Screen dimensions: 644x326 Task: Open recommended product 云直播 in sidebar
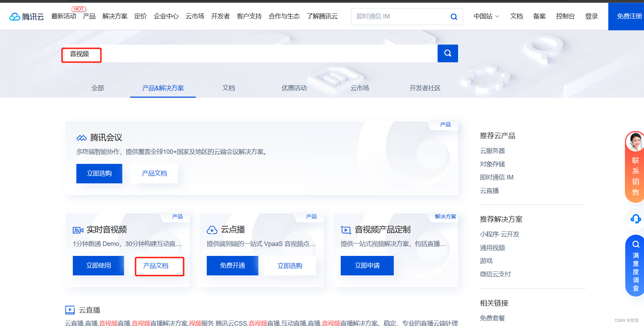pyautogui.click(x=489, y=191)
